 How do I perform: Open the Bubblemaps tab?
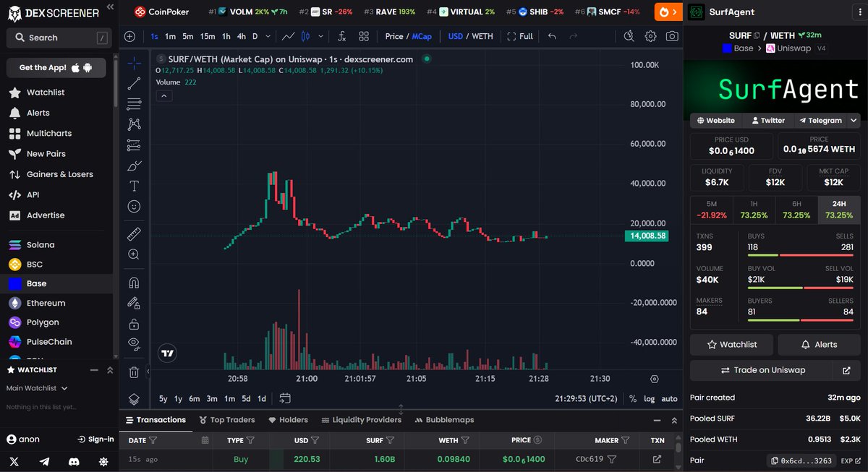(445, 420)
